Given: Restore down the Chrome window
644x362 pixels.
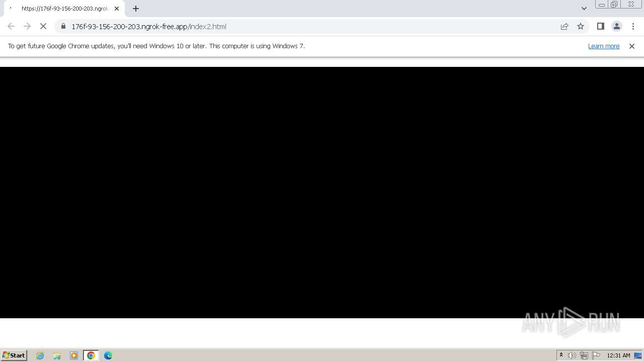Looking at the screenshot, I should pyautogui.click(x=614, y=5).
